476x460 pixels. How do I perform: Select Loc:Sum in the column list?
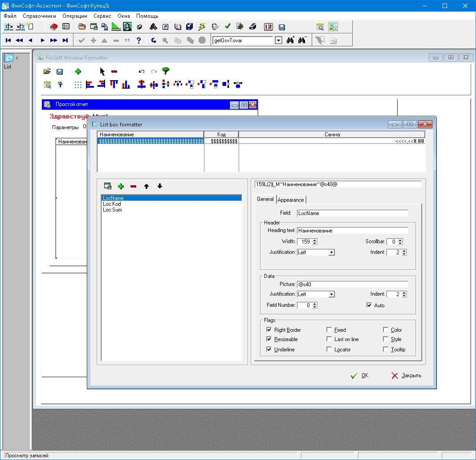(x=112, y=210)
